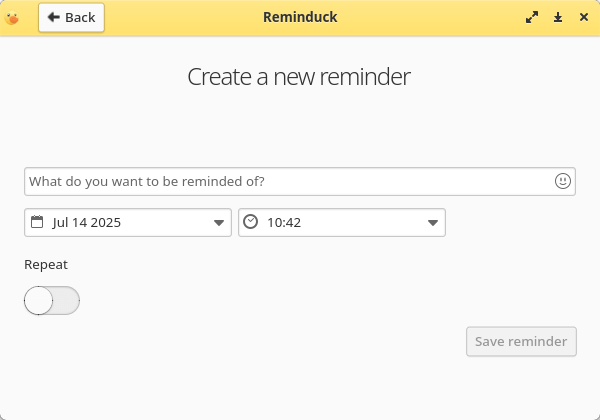Click the download arrow icon in header
Screen dimensions: 600x420
[x=558, y=17]
